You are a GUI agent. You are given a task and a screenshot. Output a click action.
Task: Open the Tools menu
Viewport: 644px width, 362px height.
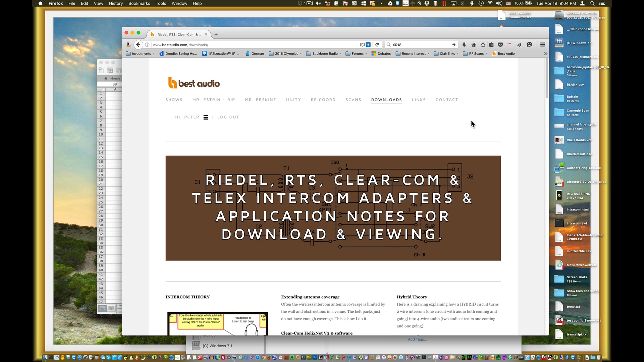click(x=161, y=3)
